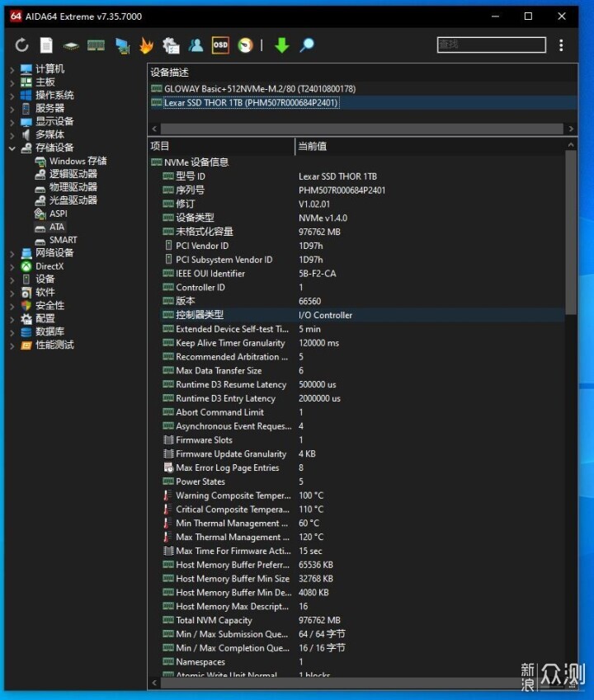Select ASPI in the tree
Screen dimensions: 594x700
coord(58,214)
